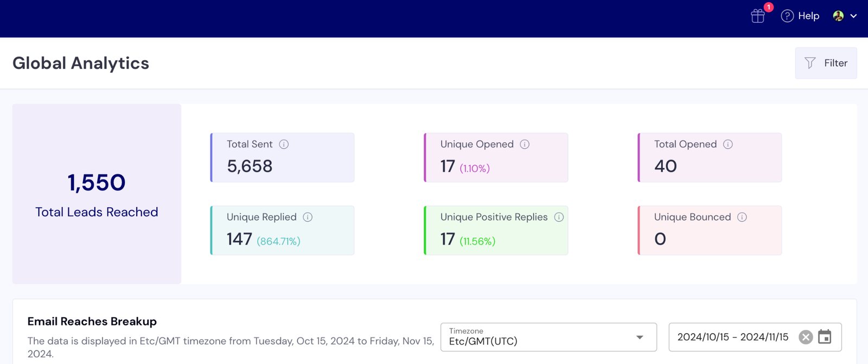The width and height of the screenshot is (868, 364).
Task: Show info for Unique Replied
Action: point(308,217)
